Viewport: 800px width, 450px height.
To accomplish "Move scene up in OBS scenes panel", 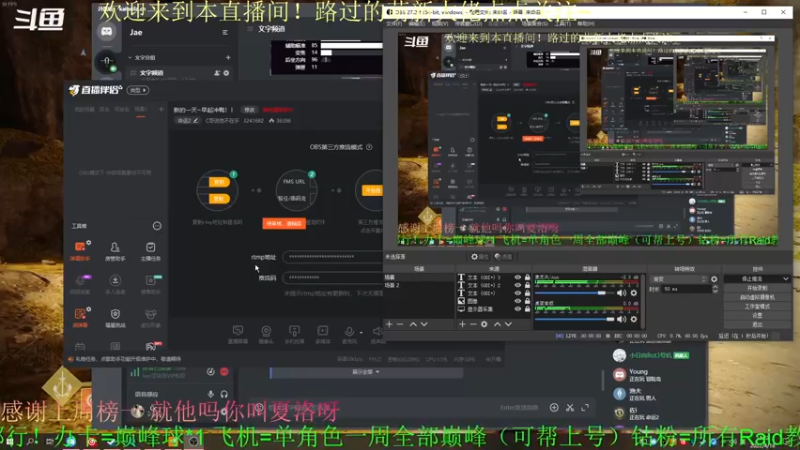I will pyautogui.click(x=413, y=324).
